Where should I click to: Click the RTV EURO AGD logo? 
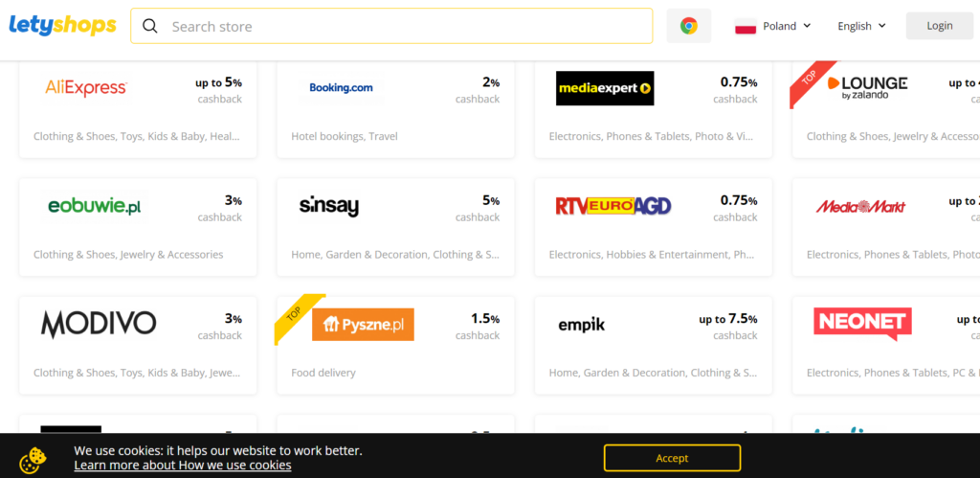613,206
